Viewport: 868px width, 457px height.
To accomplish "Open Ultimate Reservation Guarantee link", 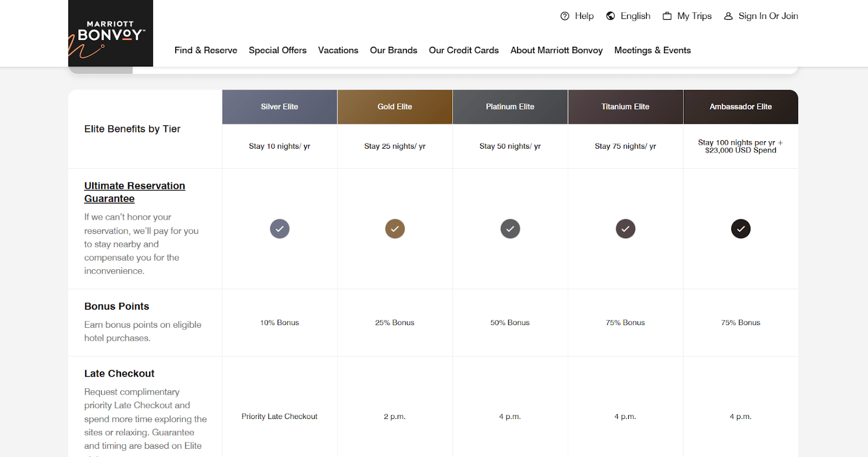I will pos(135,192).
